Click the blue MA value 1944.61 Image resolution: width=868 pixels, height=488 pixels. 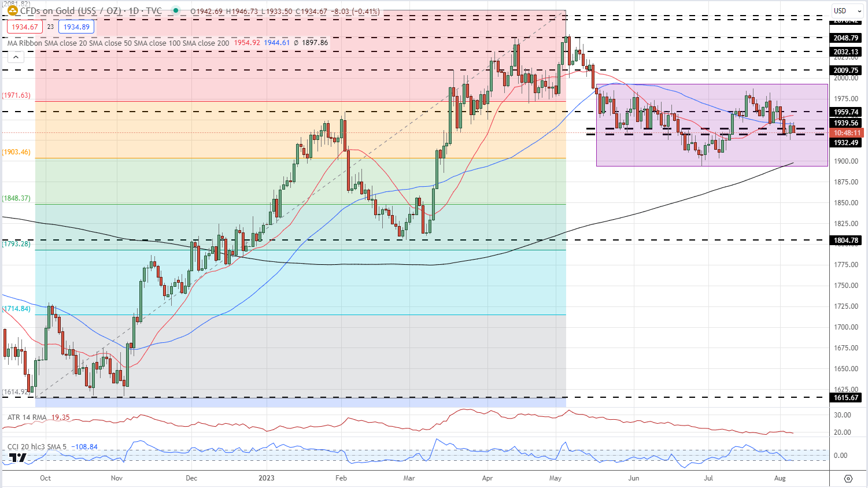[276, 43]
